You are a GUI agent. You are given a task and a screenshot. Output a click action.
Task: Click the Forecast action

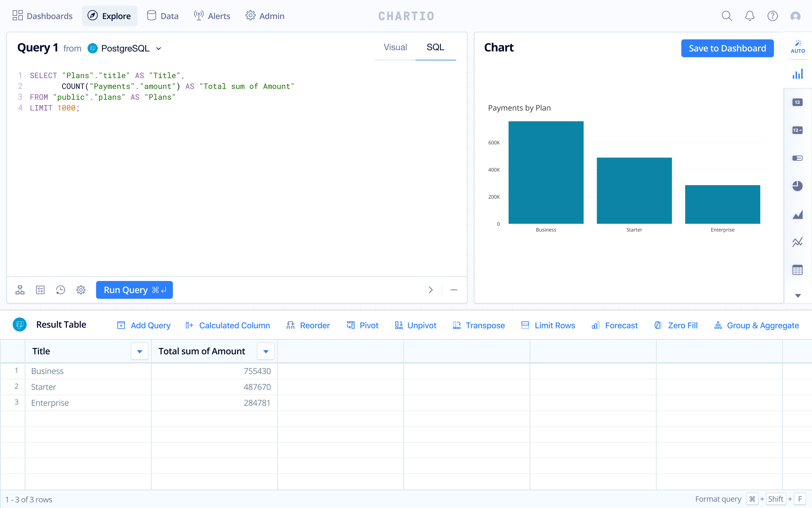pos(614,325)
